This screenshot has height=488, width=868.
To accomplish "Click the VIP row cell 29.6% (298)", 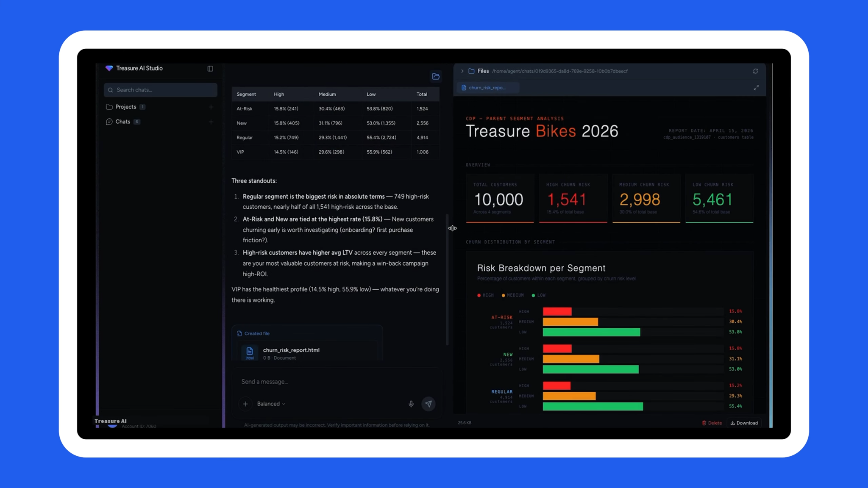I will [x=331, y=152].
